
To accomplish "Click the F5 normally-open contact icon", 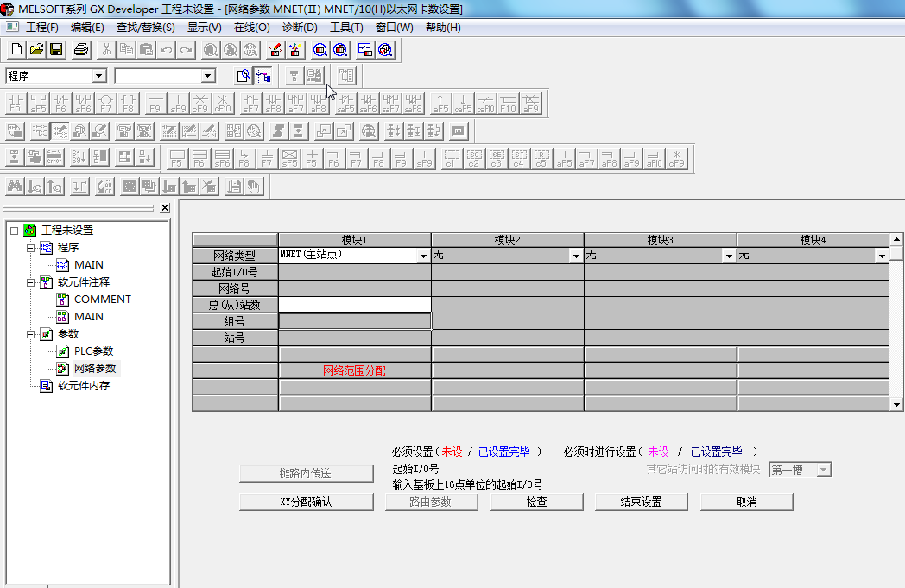I will point(16,104).
